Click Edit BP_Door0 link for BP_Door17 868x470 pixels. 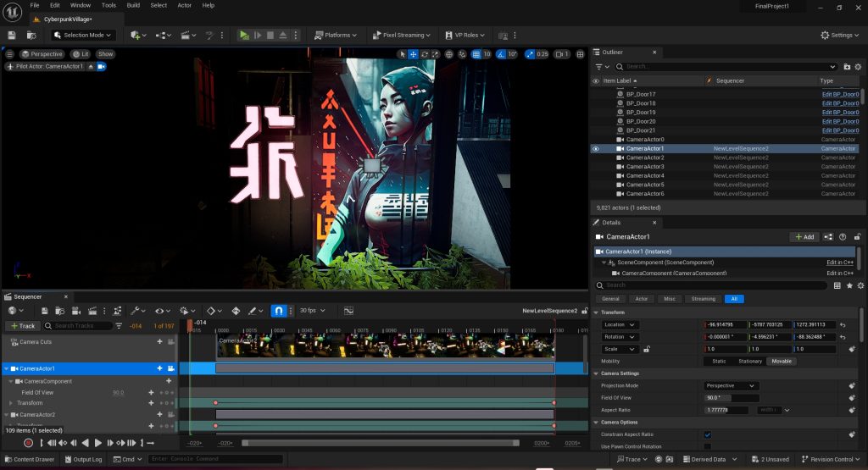coord(840,95)
